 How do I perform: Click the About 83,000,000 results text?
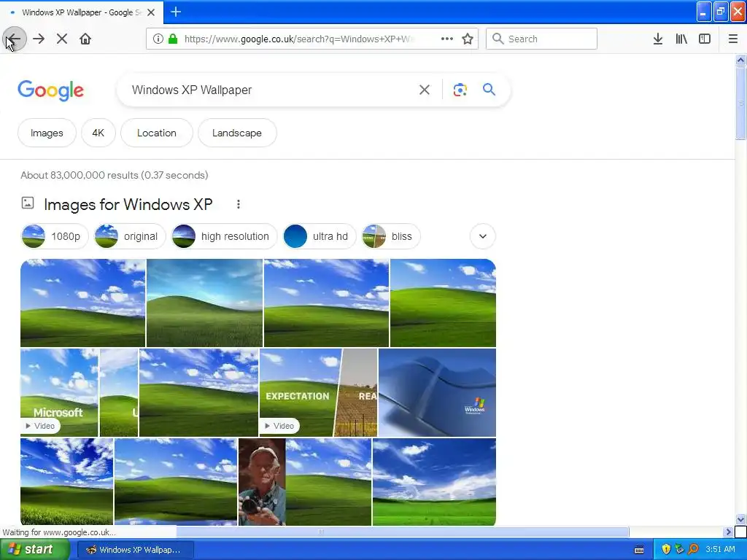click(x=115, y=175)
